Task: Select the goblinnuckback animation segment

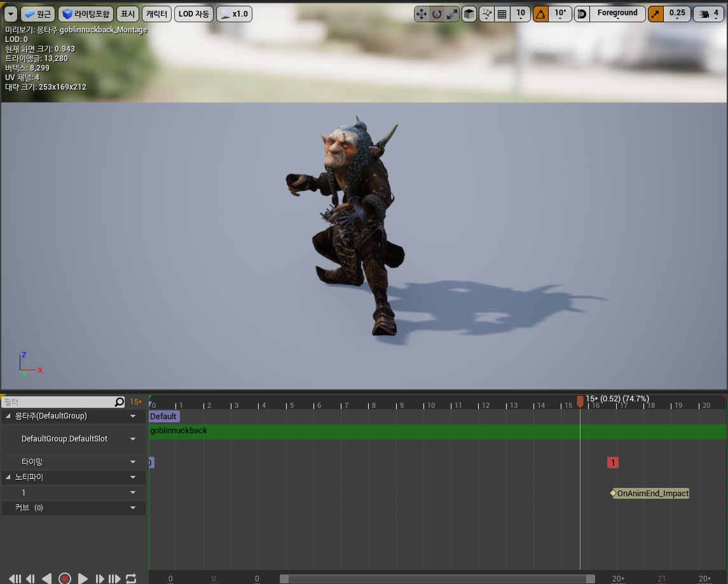Action: point(437,431)
